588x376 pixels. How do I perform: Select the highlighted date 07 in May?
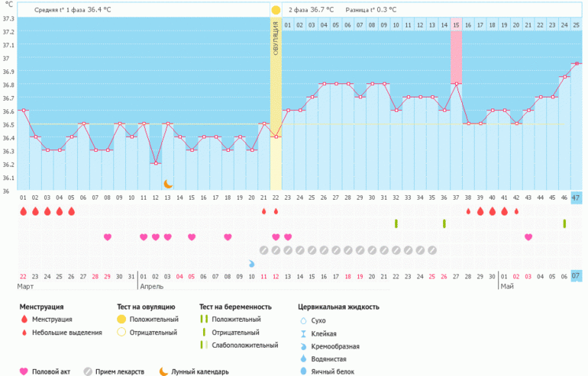coord(576,275)
